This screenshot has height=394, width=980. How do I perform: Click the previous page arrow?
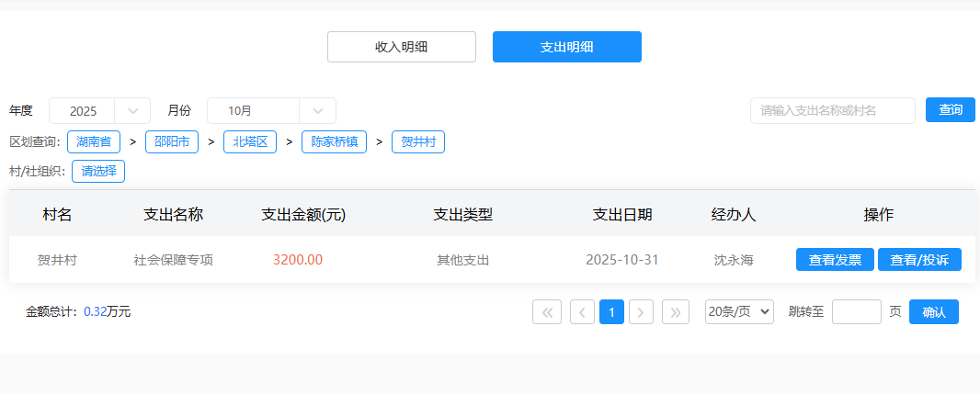coord(582,312)
